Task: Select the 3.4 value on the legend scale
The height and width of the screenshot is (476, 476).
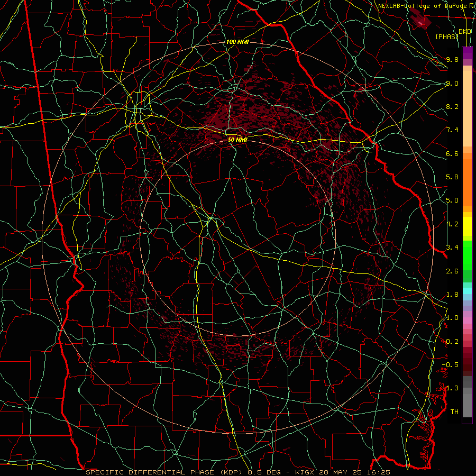Action: 452,248
